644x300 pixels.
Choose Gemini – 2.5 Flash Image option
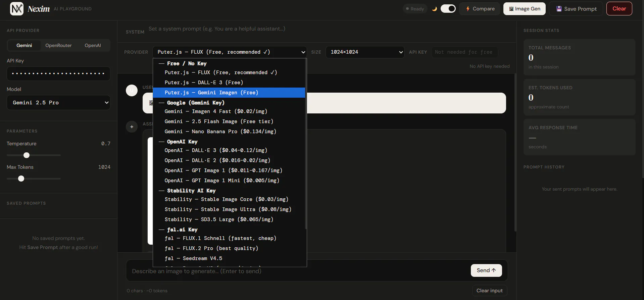click(229, 121)
